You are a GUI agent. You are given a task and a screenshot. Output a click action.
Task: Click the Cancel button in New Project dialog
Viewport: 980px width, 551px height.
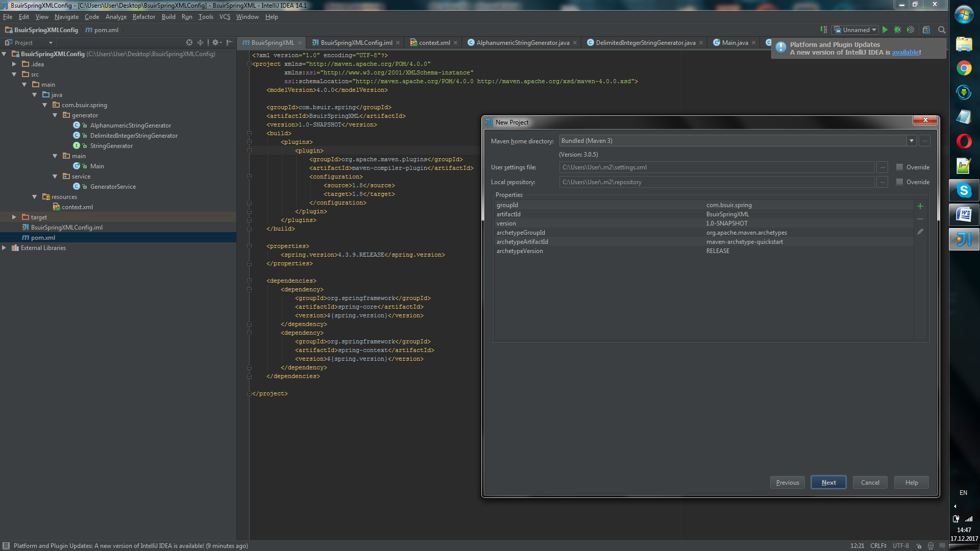point(869,482)
